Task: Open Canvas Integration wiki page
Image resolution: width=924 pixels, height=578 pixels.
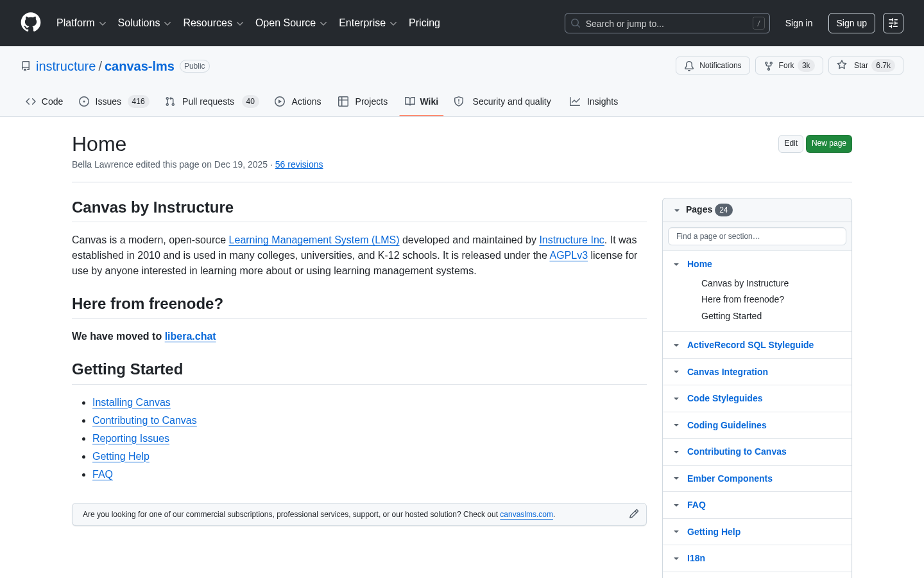Action: pyautogui.click(x=728, y=372)
